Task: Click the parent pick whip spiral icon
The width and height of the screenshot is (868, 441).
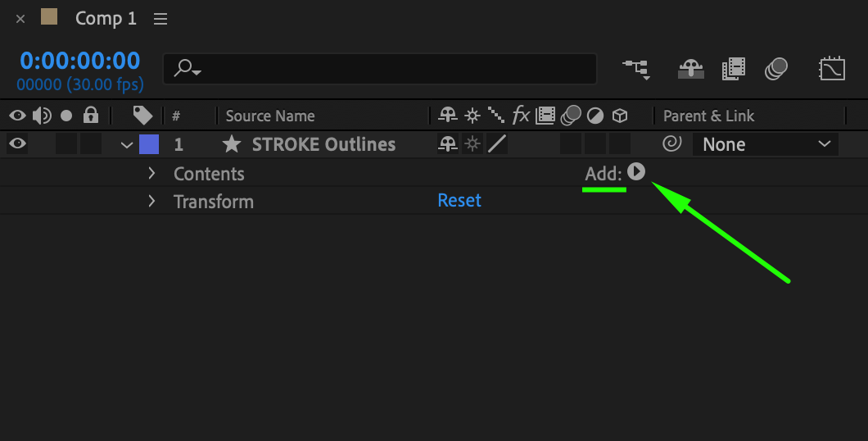Action: 671,144
